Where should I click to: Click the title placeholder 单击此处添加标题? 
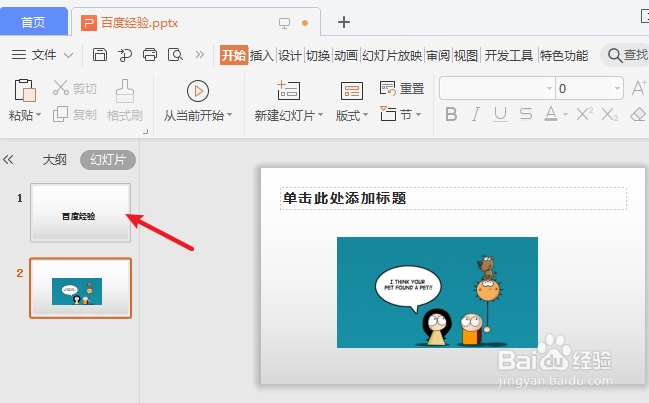click(453, 198)
